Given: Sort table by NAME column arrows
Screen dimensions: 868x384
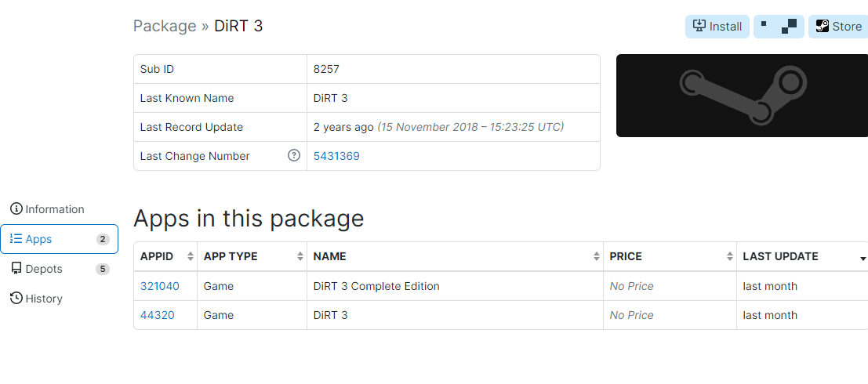Looking at the screenshot, I should click(597, 257).
